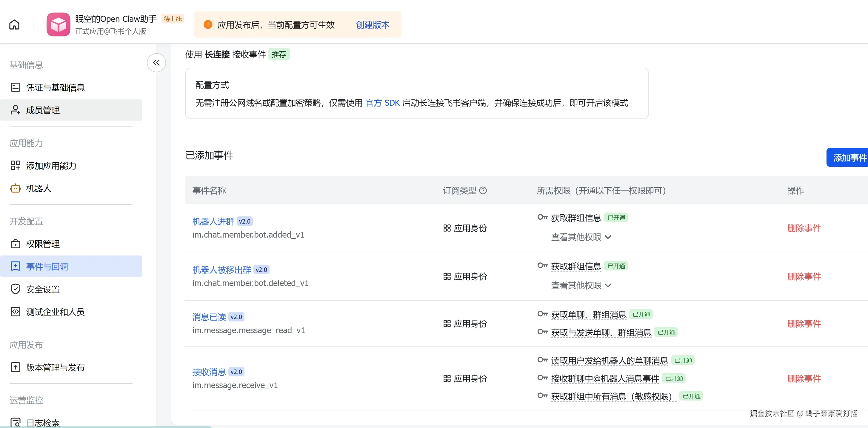The image size is (868, 428).
Task: Click the orange warning icon in banner
Action: pos(208,24)
